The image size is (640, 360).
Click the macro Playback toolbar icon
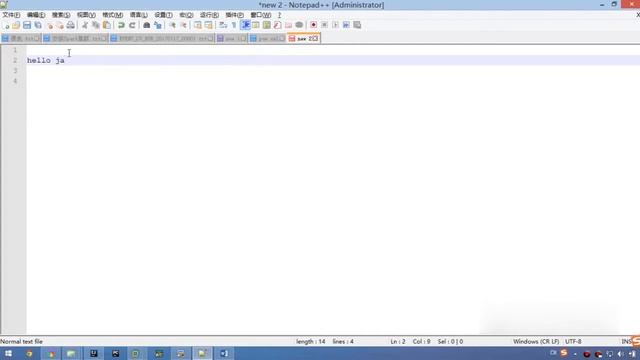(335, 25)
